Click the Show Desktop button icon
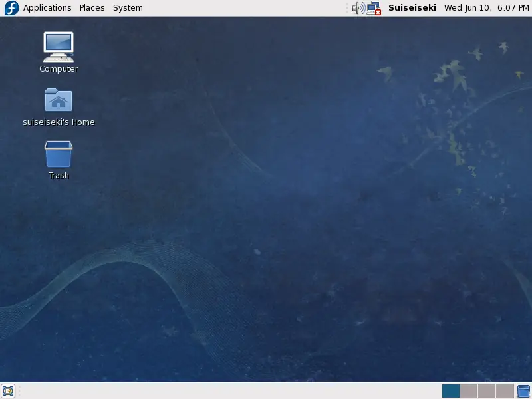Image resolution: width=532 pixels, height=399 pixels. 8,391
